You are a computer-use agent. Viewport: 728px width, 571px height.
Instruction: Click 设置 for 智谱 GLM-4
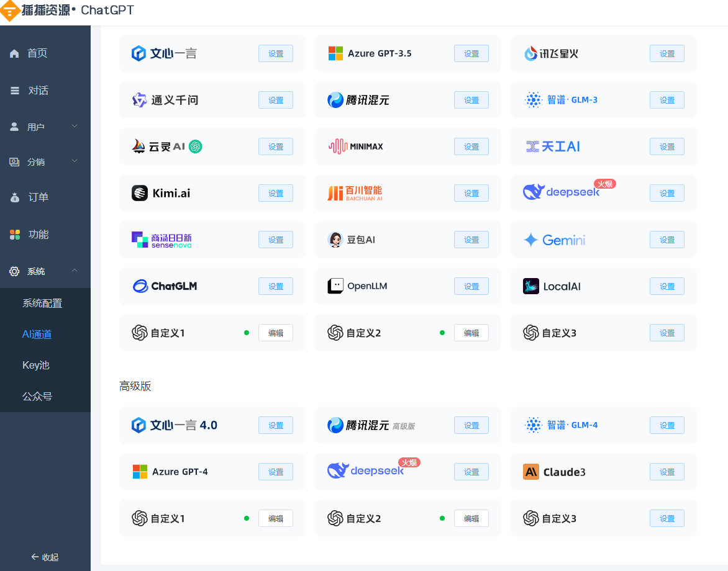coord(667,425)
